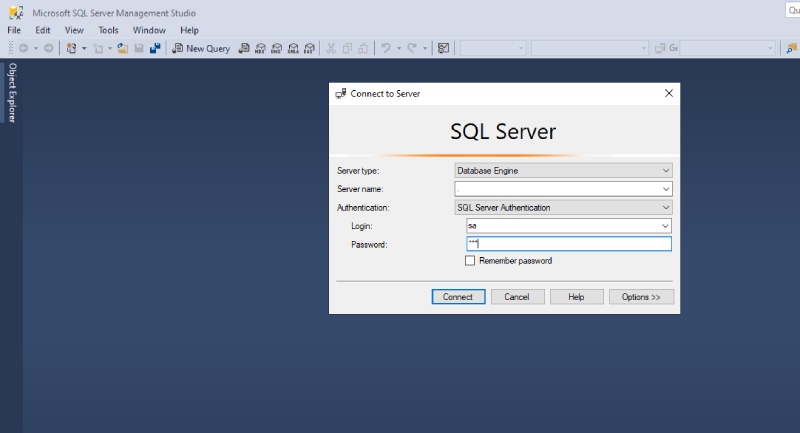Viewport: 800px width, 433px height.
Task: Open the View menu
Action: (x=75, y=31)
